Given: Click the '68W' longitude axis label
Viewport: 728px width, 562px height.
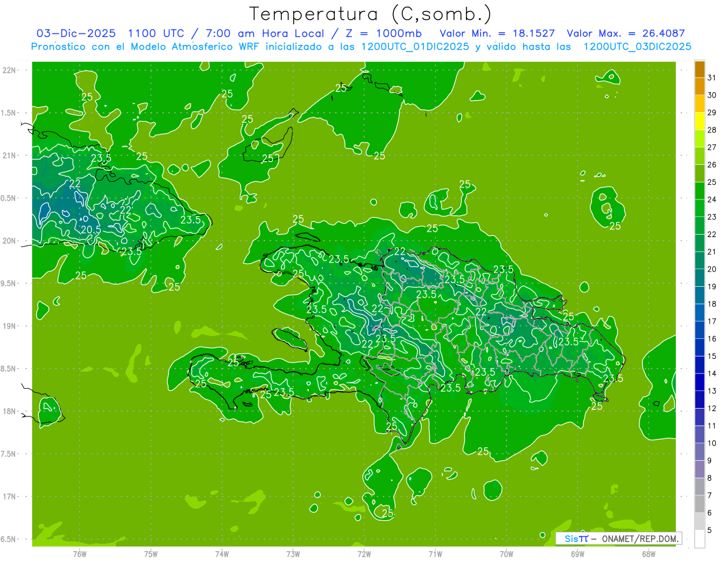Looking at the screenshot, I should 649,554.
